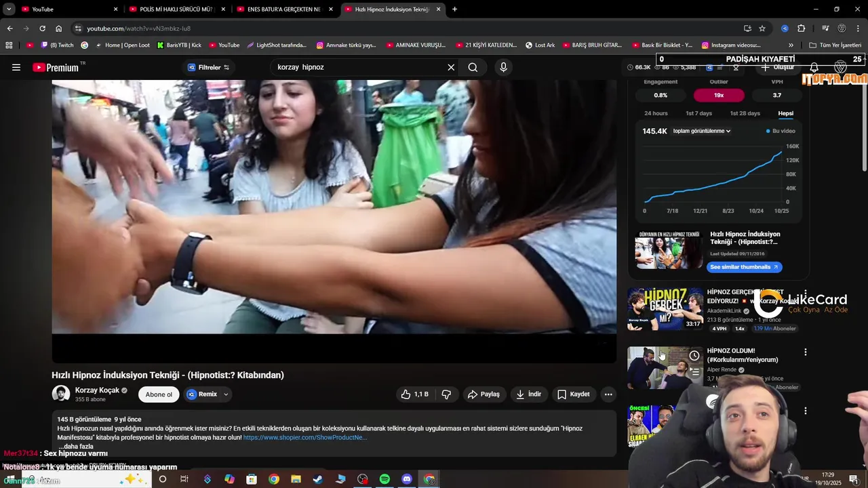
Task: Click the magnifier search button
Action: [473, 67]
